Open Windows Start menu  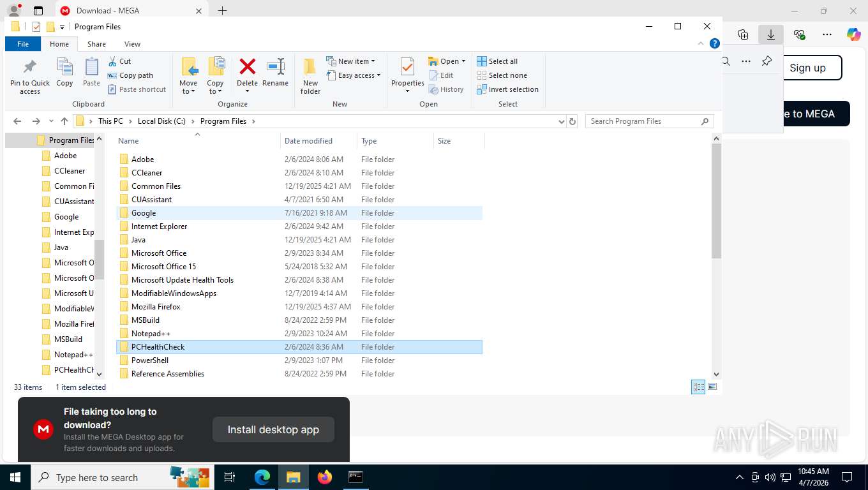coord(15,477)
